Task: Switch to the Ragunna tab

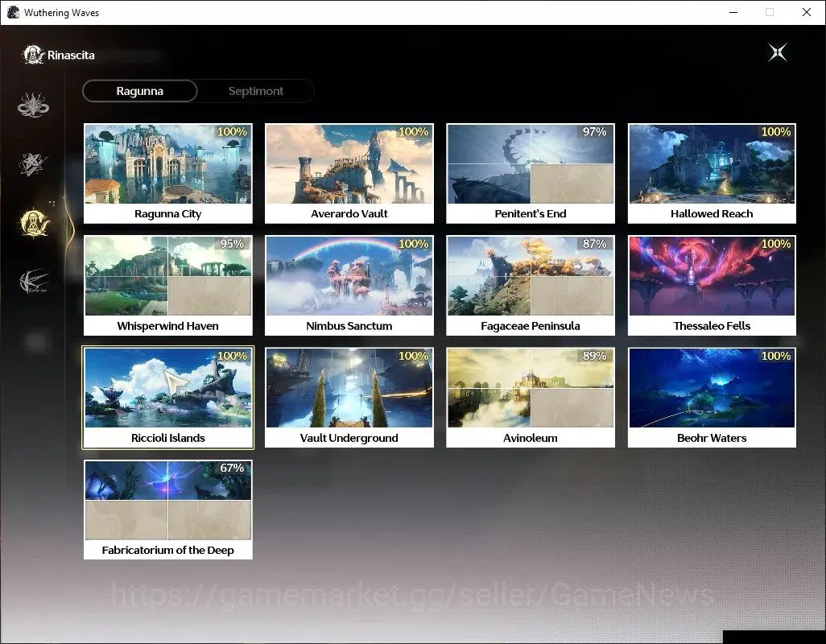Action: (x=139, y=91)
